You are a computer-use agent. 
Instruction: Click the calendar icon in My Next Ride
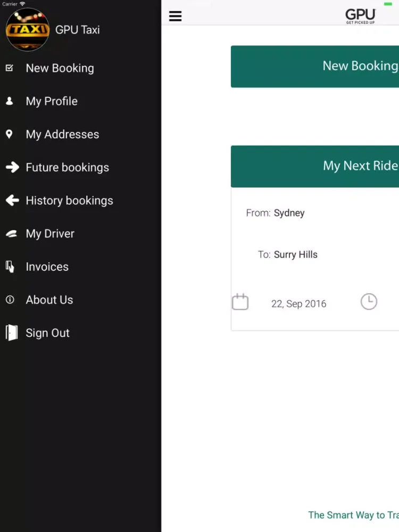tap(240, 302)
